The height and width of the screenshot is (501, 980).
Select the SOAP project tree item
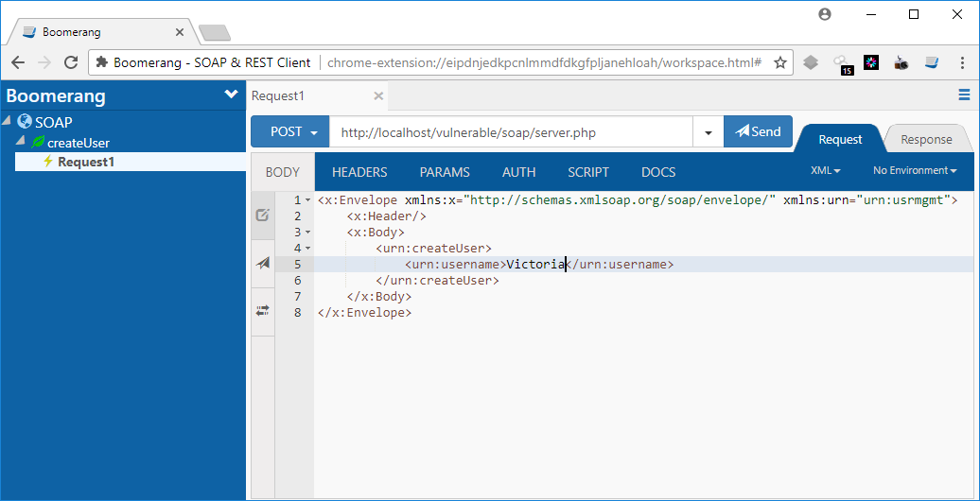point(54,123)
